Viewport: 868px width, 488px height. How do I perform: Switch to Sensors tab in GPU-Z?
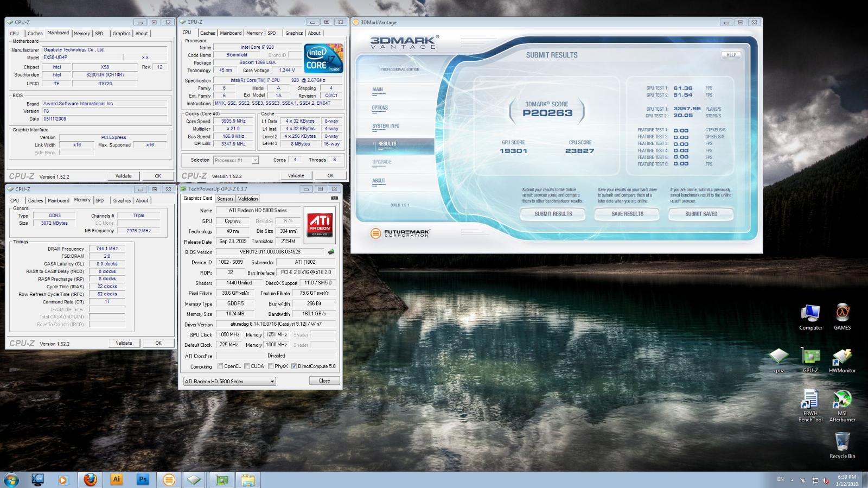coord(225,199)
